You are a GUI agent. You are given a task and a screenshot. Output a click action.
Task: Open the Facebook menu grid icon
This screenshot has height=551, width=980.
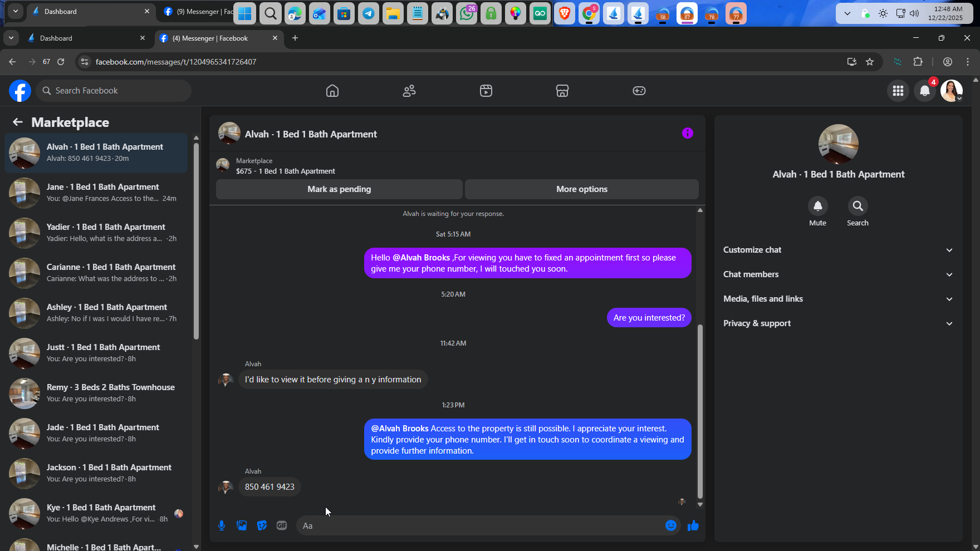898,91
